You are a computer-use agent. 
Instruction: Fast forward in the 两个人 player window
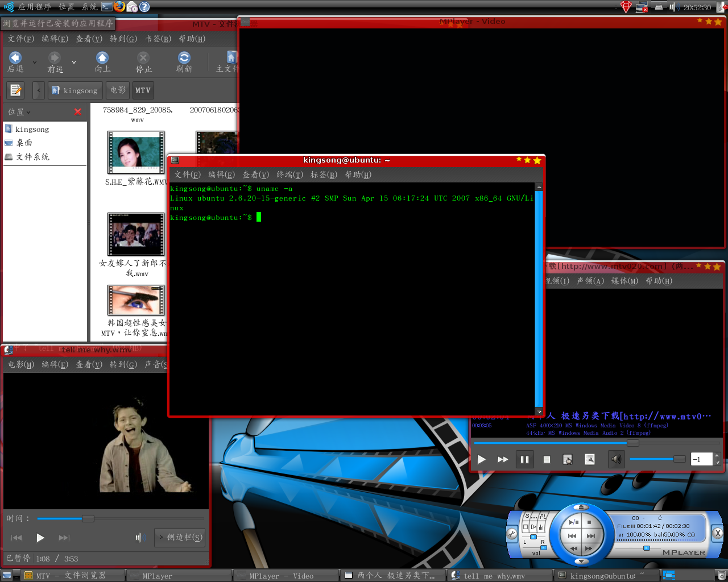click(502, 459)
